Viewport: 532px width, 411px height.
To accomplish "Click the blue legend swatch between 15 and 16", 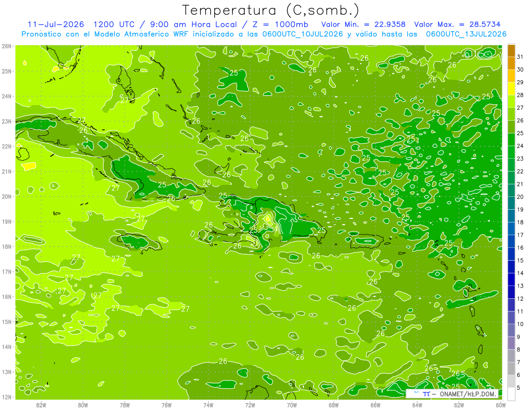I will tap(512, 254).
